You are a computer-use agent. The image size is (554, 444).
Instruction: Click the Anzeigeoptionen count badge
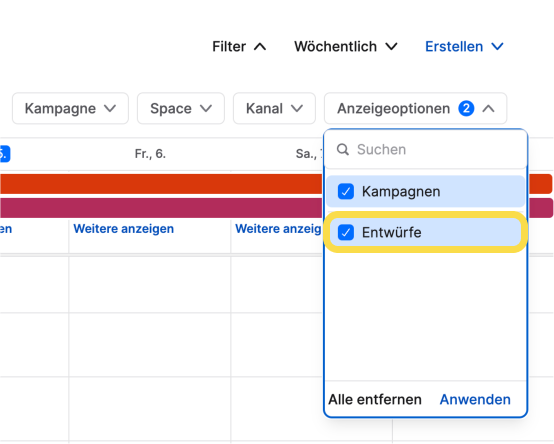466,108
